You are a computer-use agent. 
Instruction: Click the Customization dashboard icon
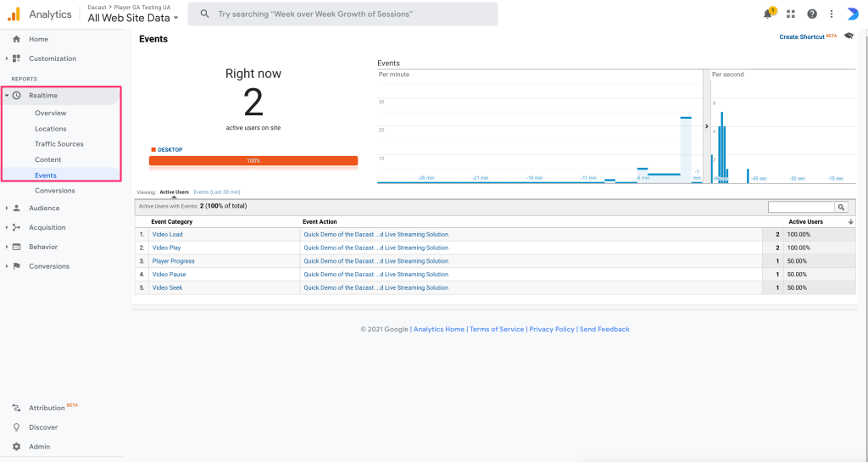17,58
